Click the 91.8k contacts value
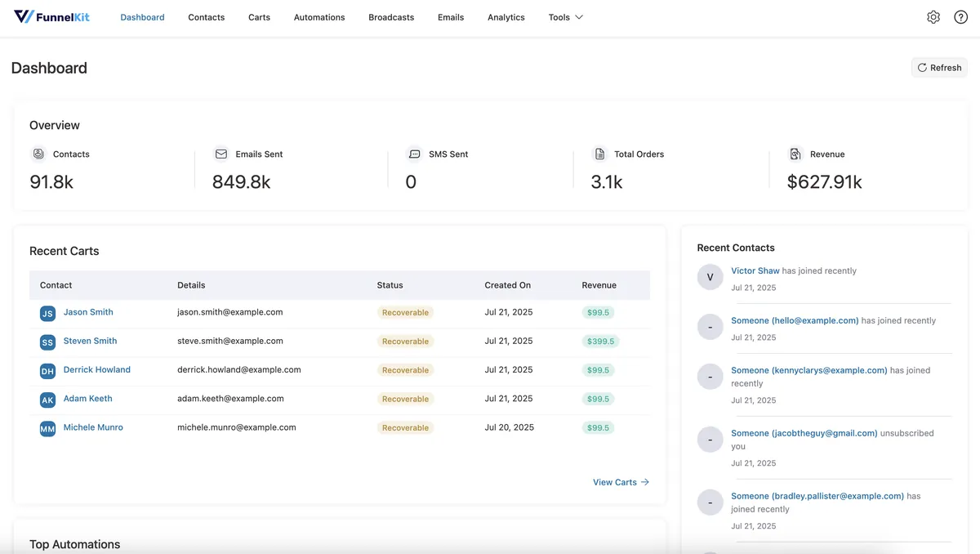 [x=51, y=182]
